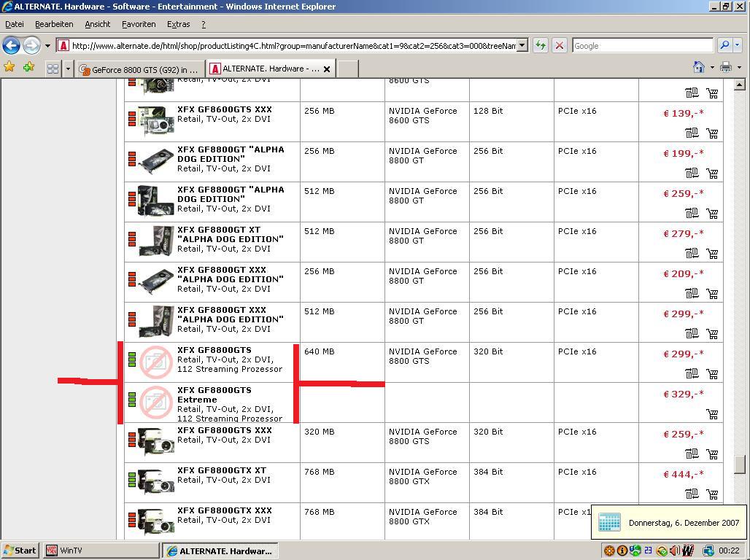The width and height of the screenshot is (750, 560).
Task: Add XFX GF8800GTX XT to cart
Action: [712, 494]
